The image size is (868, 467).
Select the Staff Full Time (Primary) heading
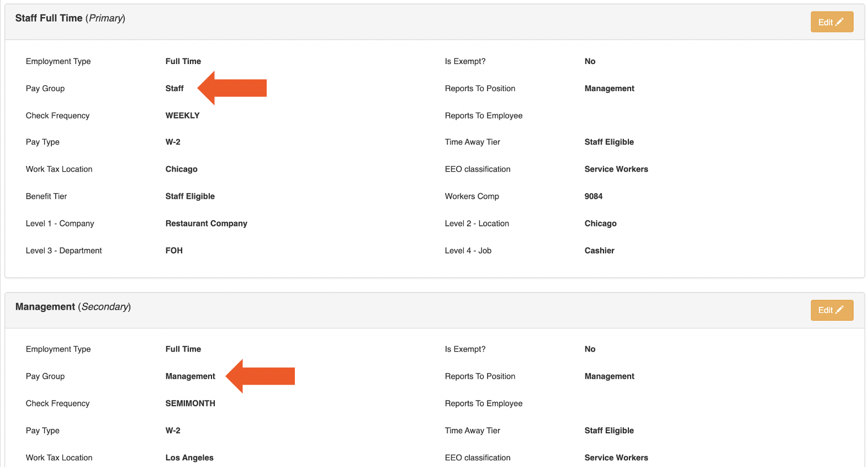[70, 18]
